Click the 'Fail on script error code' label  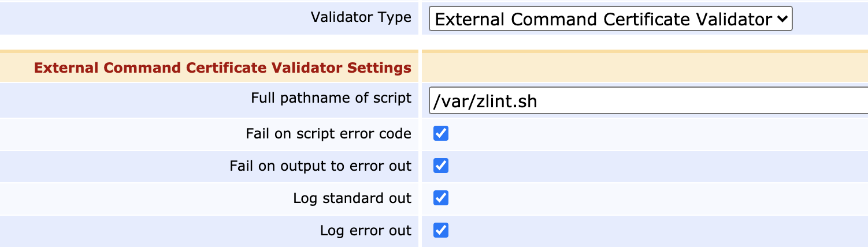point(328,134)
